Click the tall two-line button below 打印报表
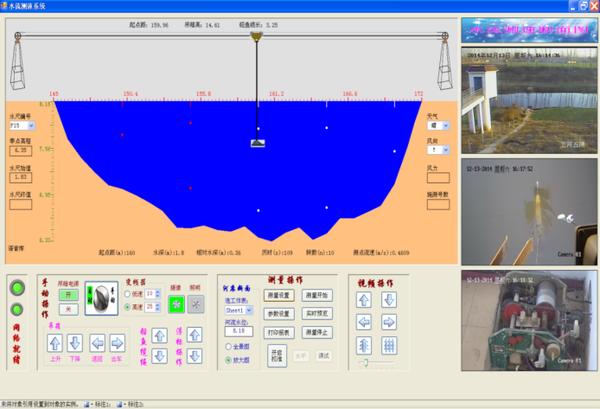The width and height of the screenshot is (600, 409). (277, 355)
